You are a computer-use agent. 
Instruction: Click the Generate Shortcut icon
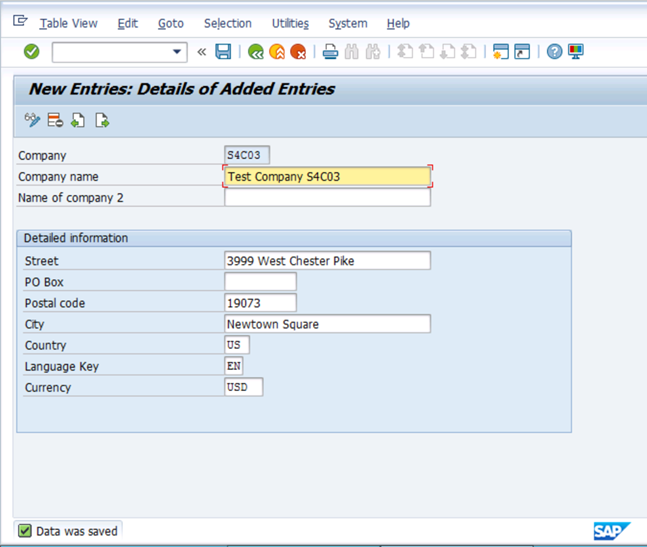[x=522, y=52]
